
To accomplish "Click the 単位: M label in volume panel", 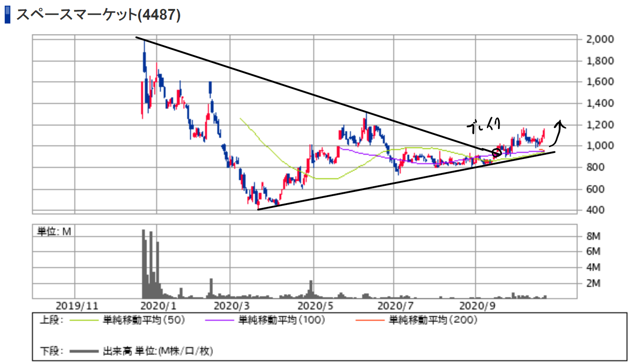I will coord(54,231).
